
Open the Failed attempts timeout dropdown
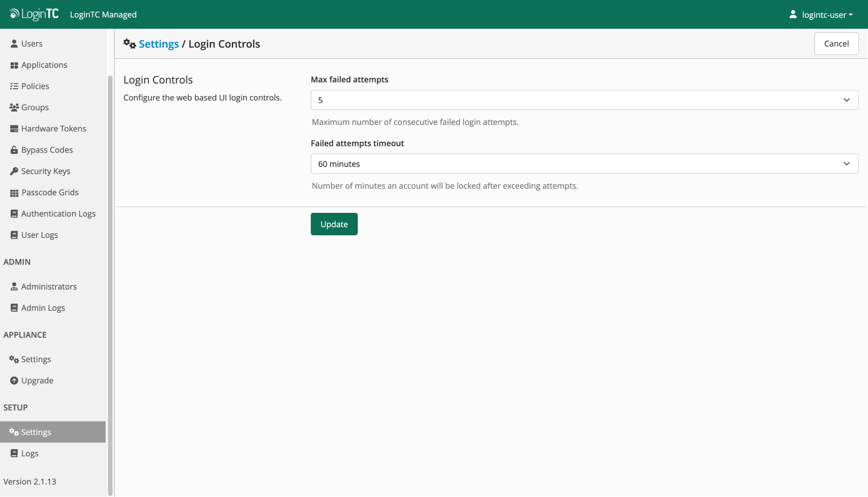click(x=584, y=164)
